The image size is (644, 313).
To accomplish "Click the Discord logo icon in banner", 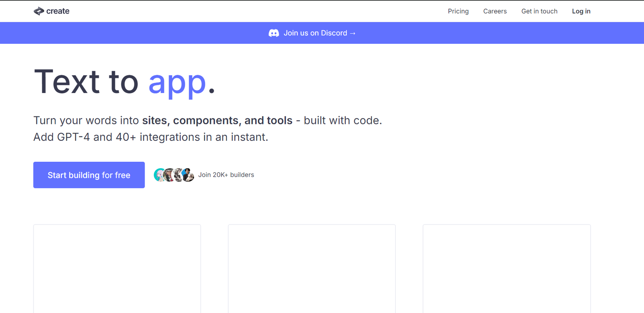I will (x=274, y=33).
